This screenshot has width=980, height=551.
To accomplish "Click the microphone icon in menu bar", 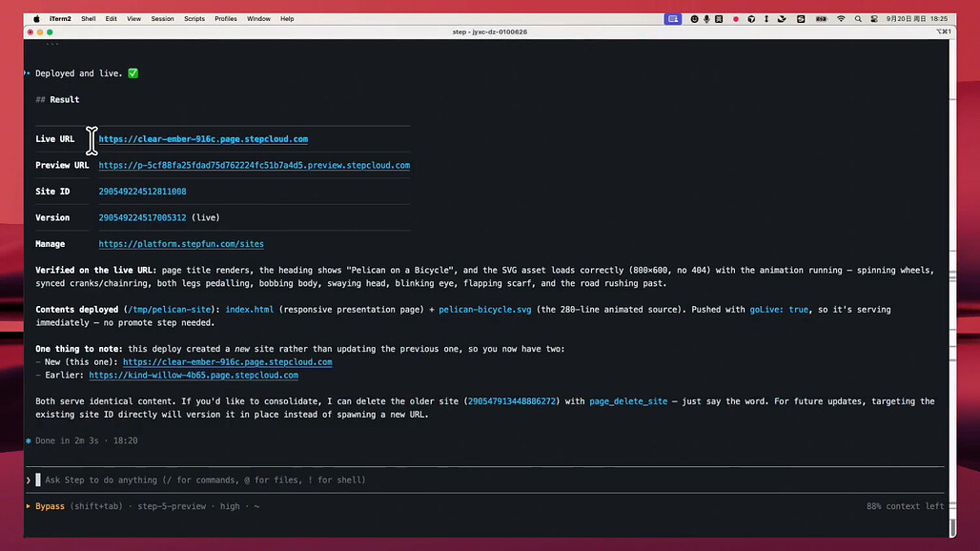I will [x=706, y=19].
